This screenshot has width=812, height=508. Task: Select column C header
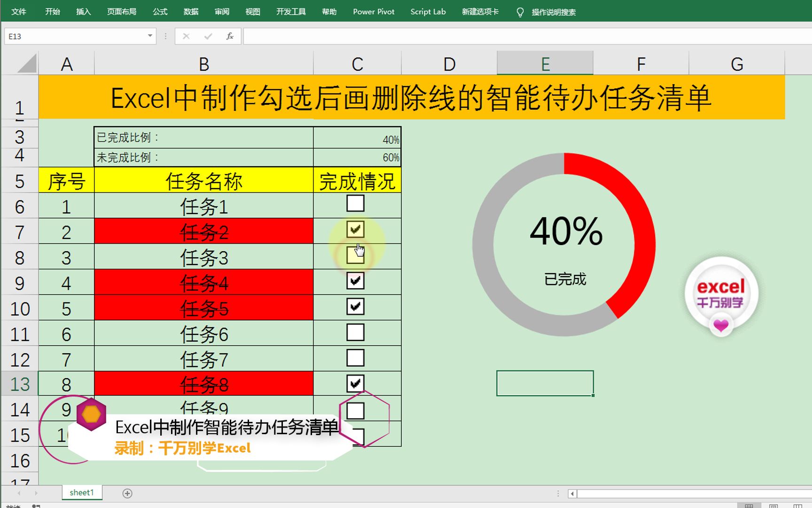point(357,63)
